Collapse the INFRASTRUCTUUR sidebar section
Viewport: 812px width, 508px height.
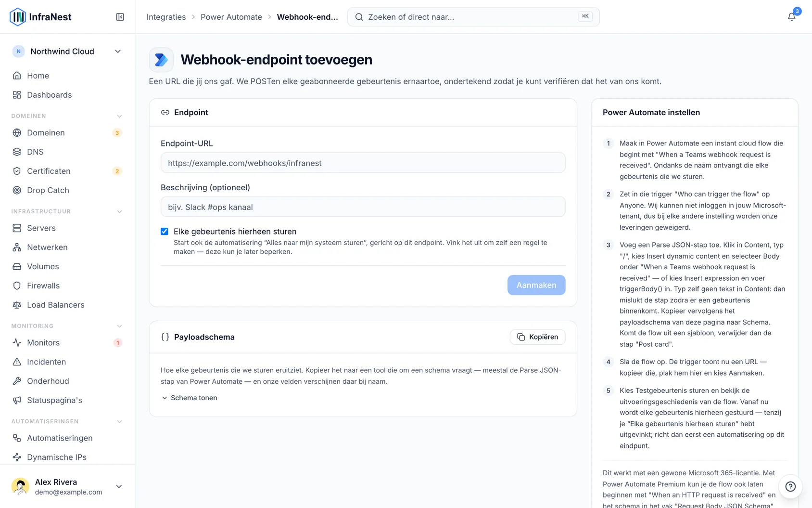119,211
